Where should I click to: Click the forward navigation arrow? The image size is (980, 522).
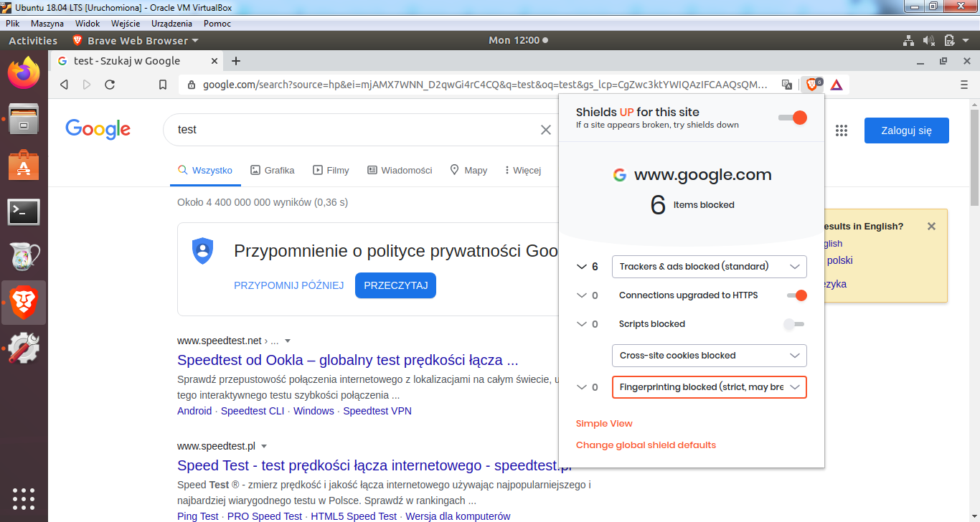pos(87,85)
